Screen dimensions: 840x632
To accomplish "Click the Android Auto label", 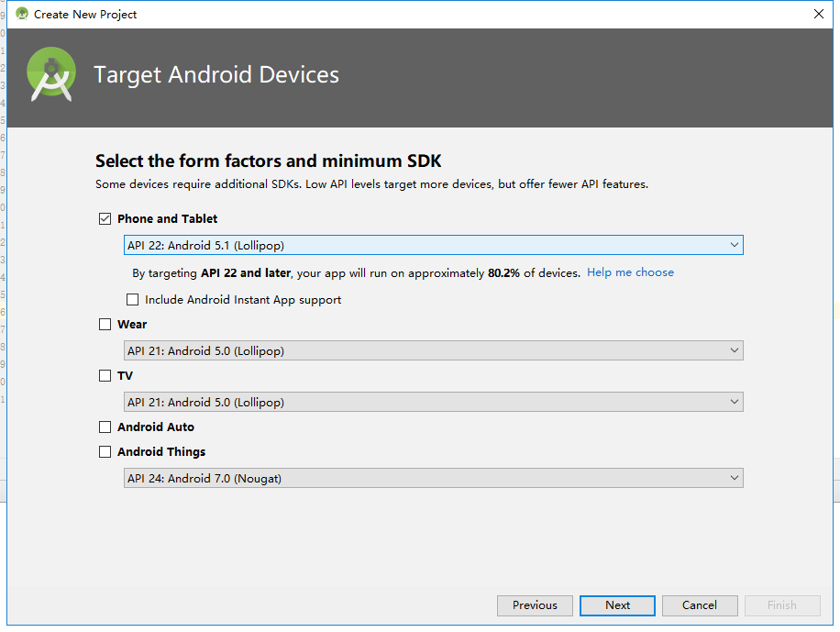I will pos(156,427).
